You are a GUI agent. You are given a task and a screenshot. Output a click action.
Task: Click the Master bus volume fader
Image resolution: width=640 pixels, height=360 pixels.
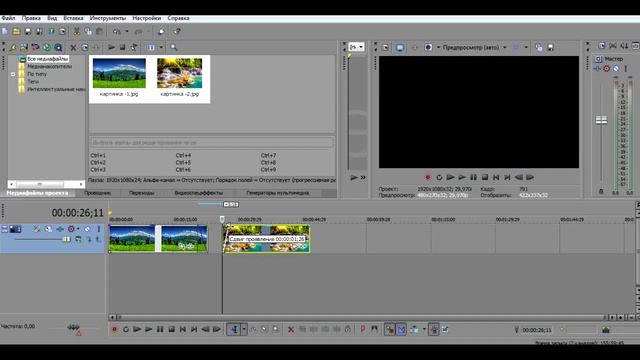click(601, 120)
